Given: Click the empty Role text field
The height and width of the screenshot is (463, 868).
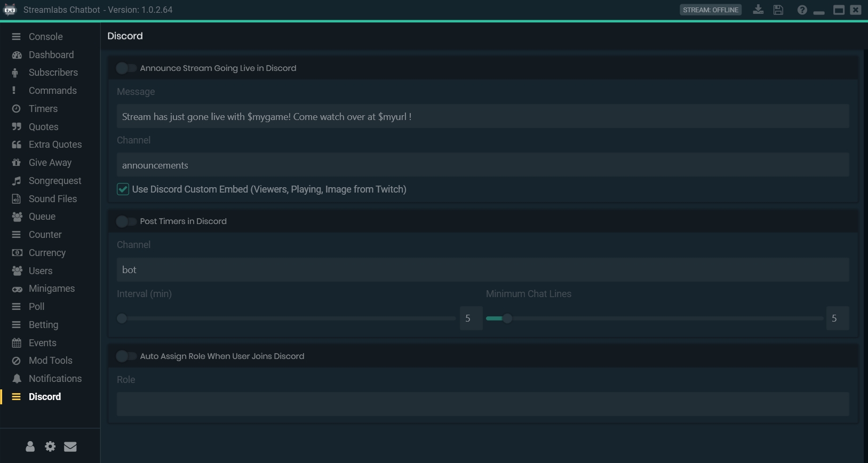Looking at the screenshot, I should point(482,404).
